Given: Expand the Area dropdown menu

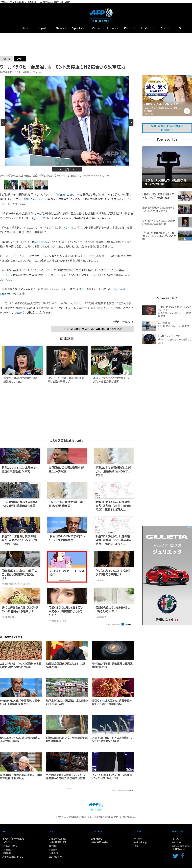Looking at the screenshot, I should click(x=165, y=28).
